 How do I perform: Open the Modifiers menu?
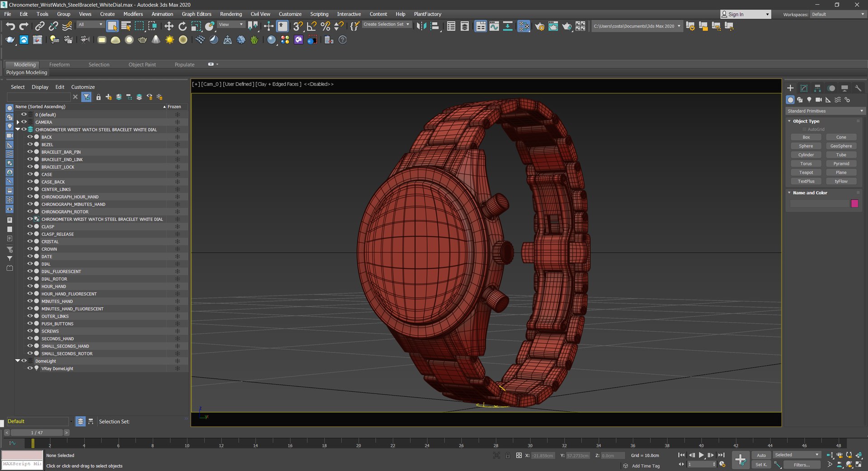coord(133,14)
